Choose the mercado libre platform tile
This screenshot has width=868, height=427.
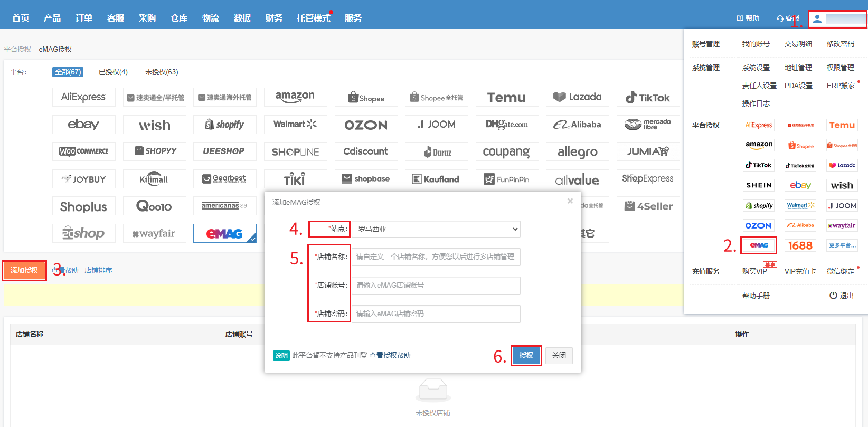[x=648, y=125]
